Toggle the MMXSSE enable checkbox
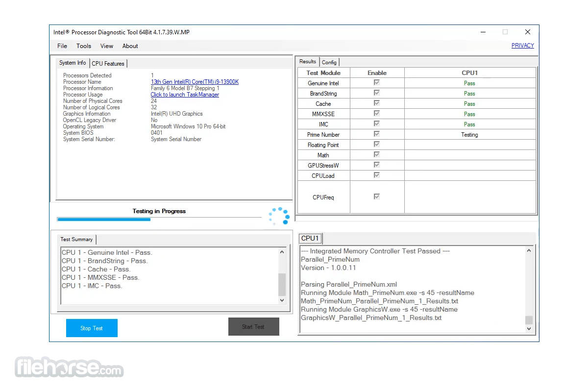The image size is (588, 392). coord(377,114)
